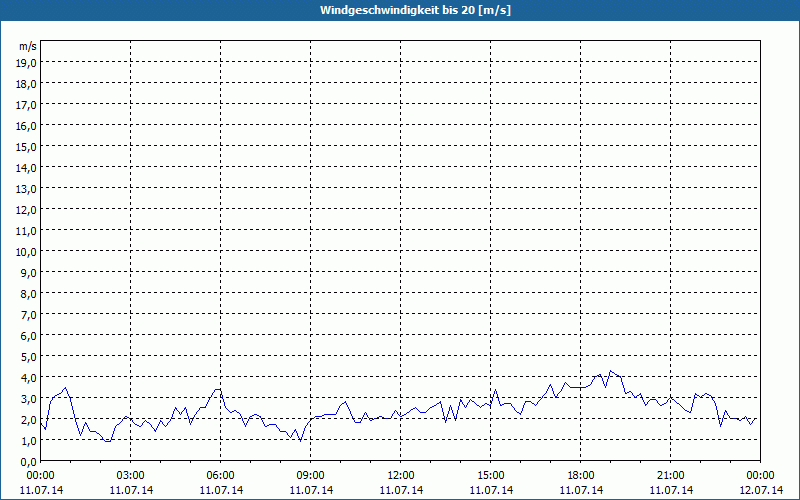This screenshot has width=800, height=500.
Task: Select the 13,0 y-axis label
Action: coord(27,189)
